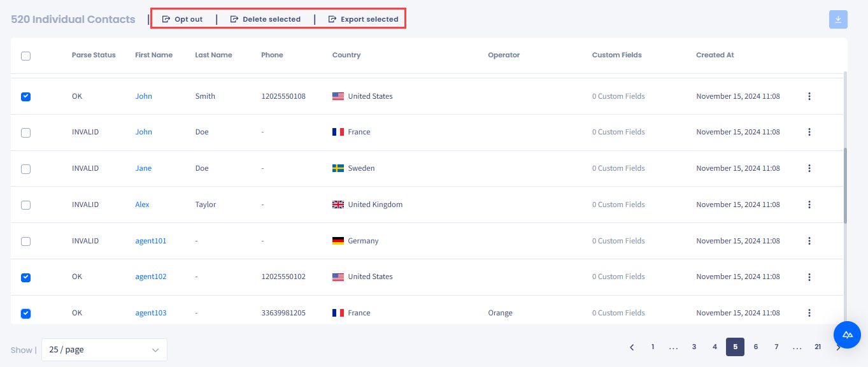
Task: Check the Alex Taylor row checkbox
Action: (x=25, y=205)
